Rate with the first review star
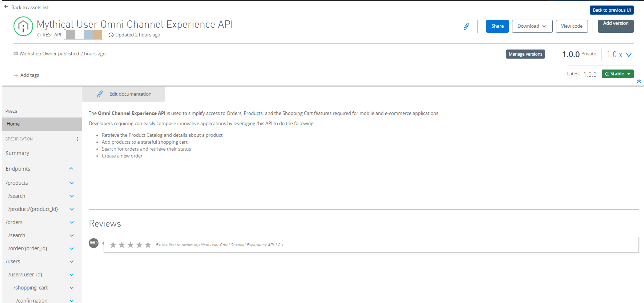Screen dimensions: 644x303 point(113,245)
